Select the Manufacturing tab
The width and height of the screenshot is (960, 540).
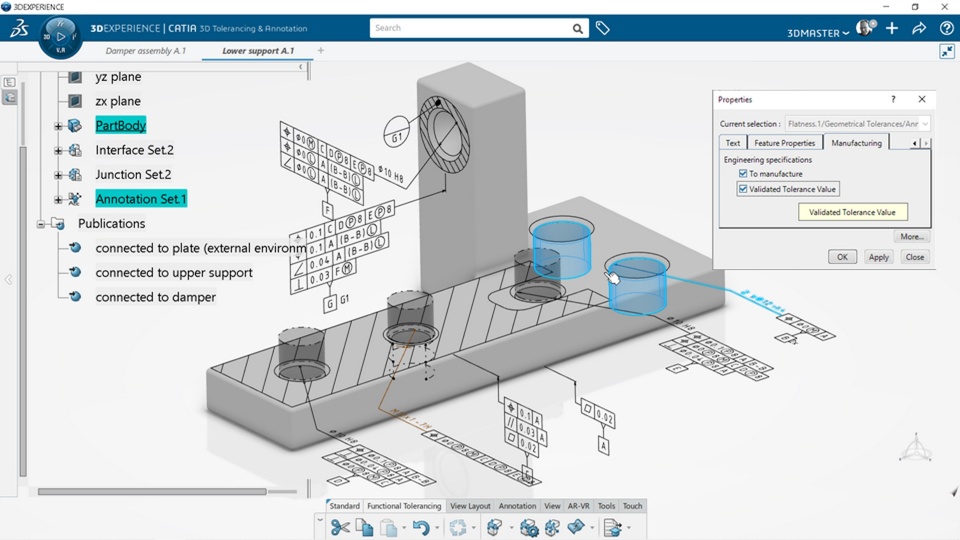coord(856,142)
